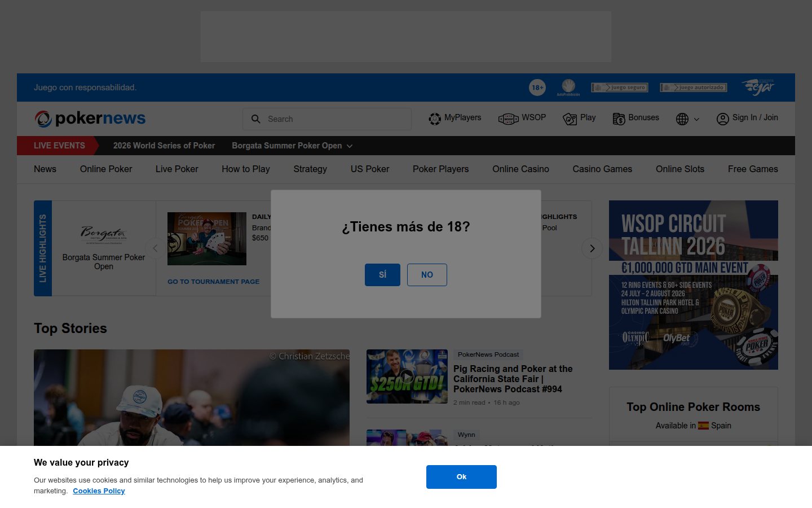Viewport: 812px width, 508px height.
Task: Click Sign In / Join
Action: coord(747,118)
